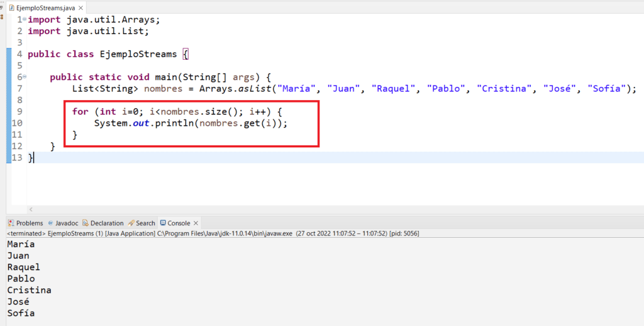Image resolution: width=644 pixels, height=326 pixels.
Task: Collapse the imports fold at line 1
Action: [x=25, y=19]
